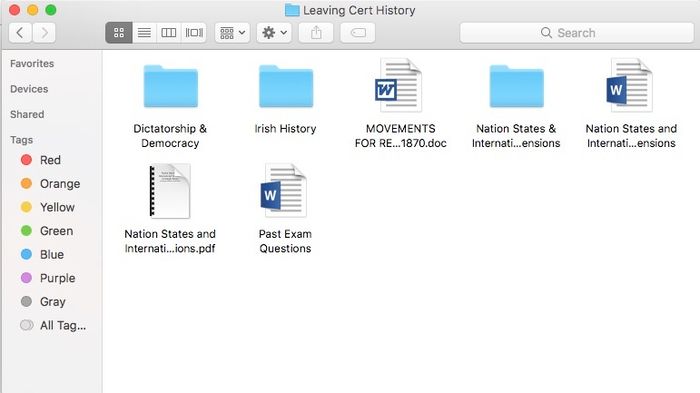Image resolution: width=700 pixels, height=393 pixels.
Task: Filter by the Purple tag
Action: pyautogui.click(x=48, y=278)
